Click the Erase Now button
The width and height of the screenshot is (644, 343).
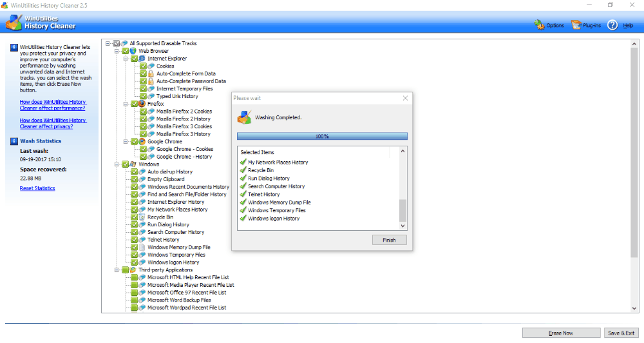[561, 333]
